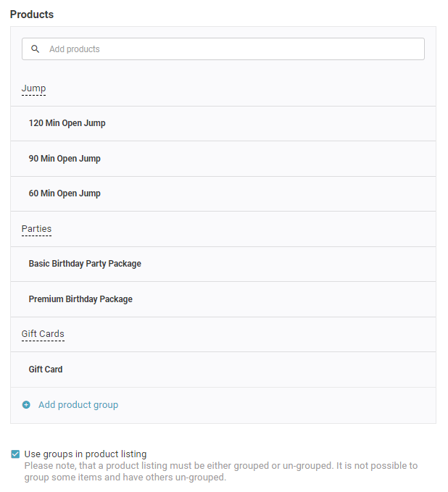Click the dashed underline beneath Gift Cards
The height and width of the screenshot is (492, 448).
43,341
